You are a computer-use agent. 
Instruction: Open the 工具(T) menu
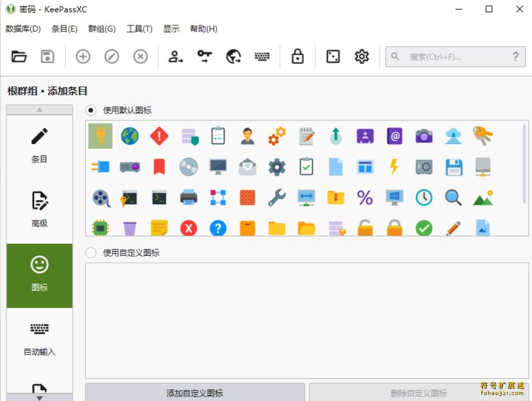pos(139,29)
